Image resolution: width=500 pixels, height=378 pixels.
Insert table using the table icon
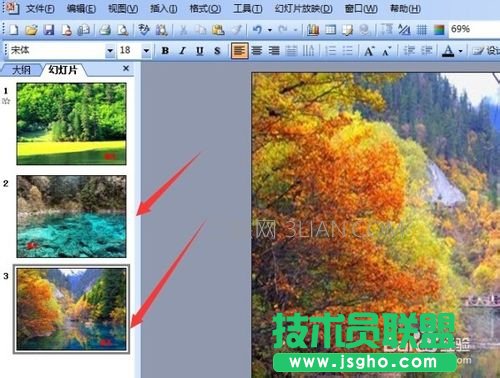[330, 30]
